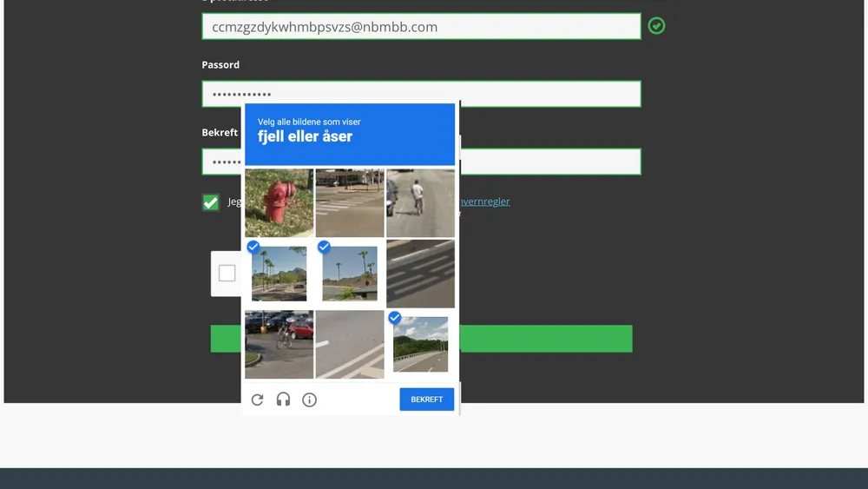The image size is (868, 489).
Task: Click the blue checkmark on the first palm tree tile
Action: 253,248
